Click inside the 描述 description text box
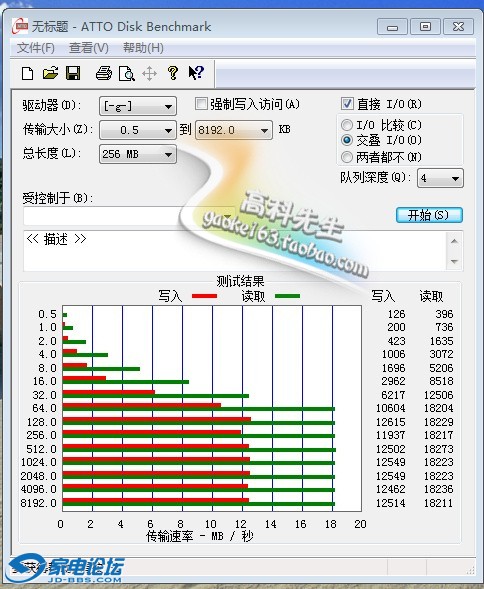Image resolution: width=484 pixels, height=589 pixels. (235, 251)
